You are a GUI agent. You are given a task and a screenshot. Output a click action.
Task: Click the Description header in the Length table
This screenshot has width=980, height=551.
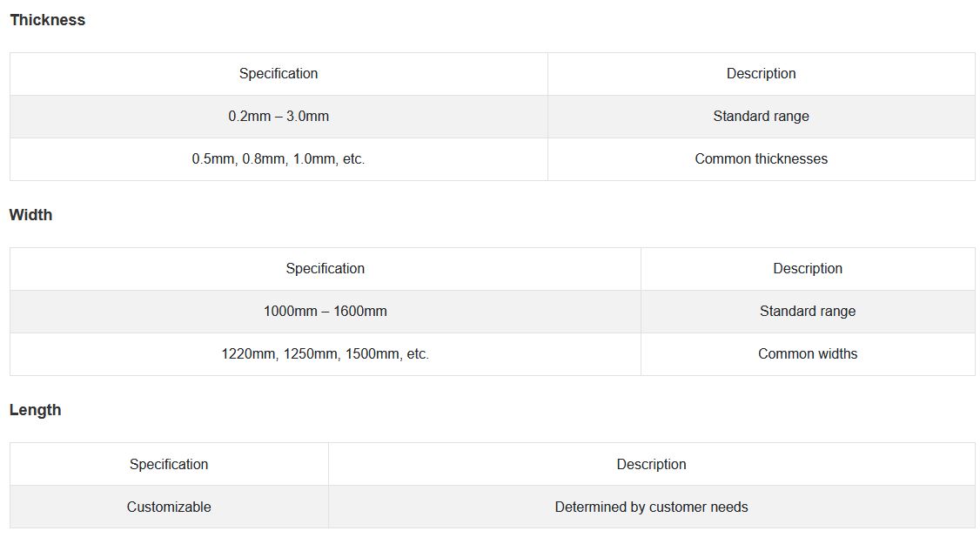coord(651,465)
